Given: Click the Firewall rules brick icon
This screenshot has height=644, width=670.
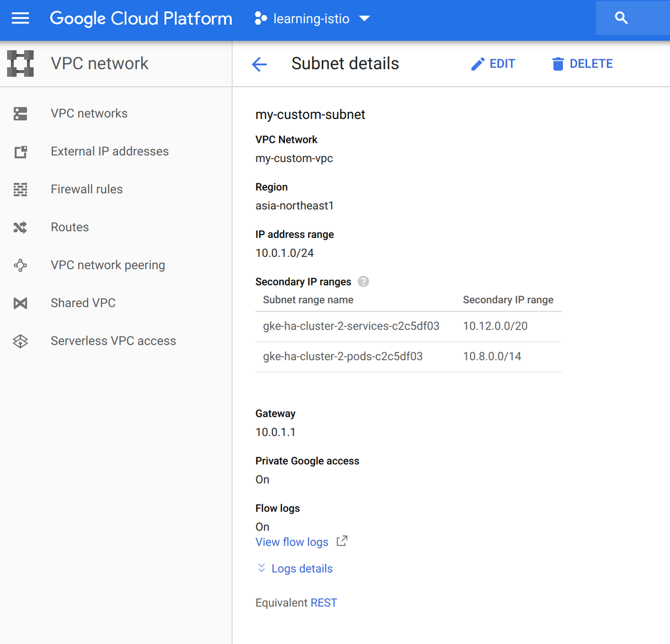Looking at the screenshot, I should click(x=21, y=189).
